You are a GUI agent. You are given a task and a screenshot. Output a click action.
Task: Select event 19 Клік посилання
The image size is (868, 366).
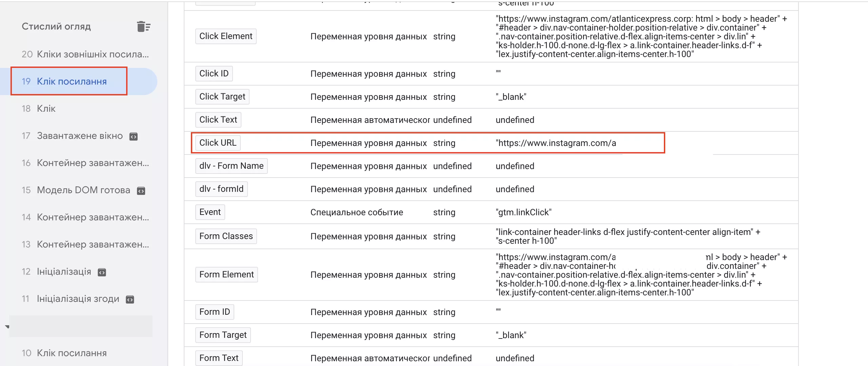point(64,81)
